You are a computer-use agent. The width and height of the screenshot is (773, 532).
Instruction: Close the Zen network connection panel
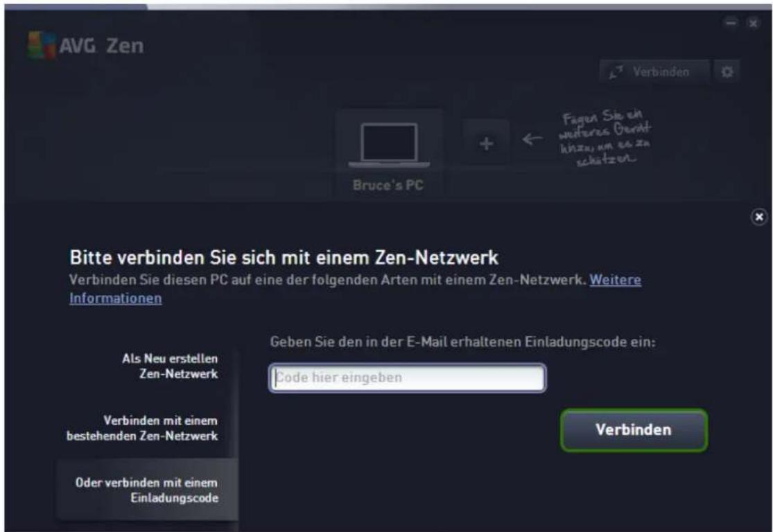[x=758, y=217]
